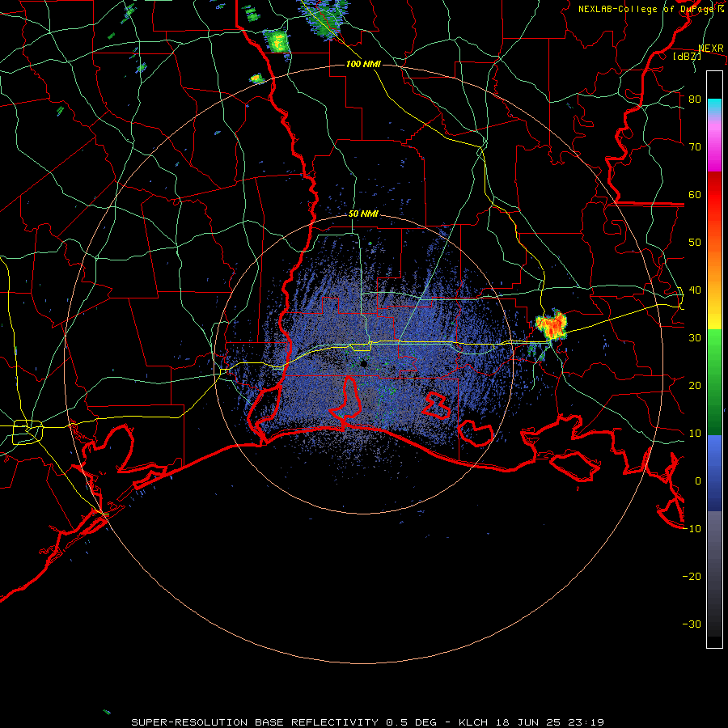Click the black radar site dot at map center
The width and height of the screenshot is (728, 728).
coord(363,363)
